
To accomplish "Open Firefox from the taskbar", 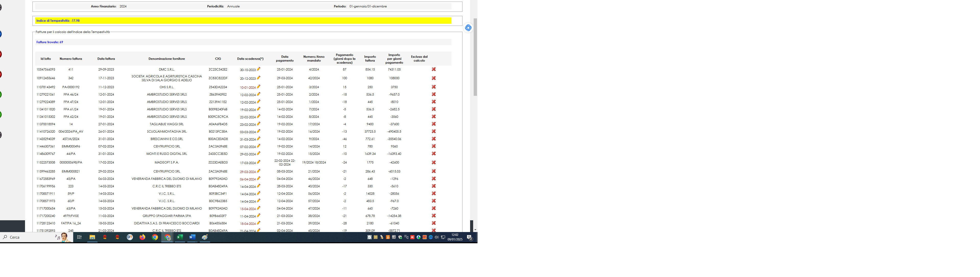I will click(x=142, y=237).
